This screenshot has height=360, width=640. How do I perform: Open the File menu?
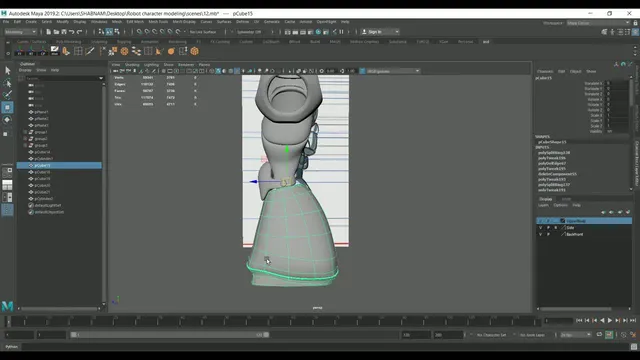click(x=6, y=22)
